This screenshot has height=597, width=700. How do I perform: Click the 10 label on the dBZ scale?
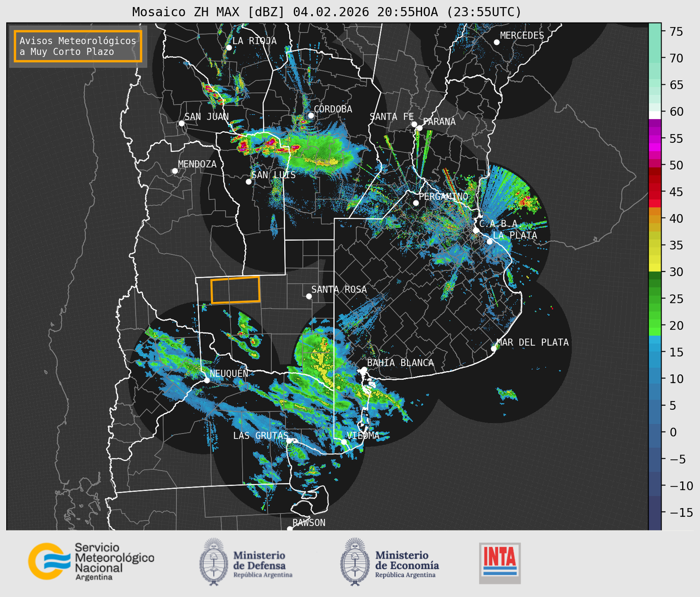[x=676, y=379]
